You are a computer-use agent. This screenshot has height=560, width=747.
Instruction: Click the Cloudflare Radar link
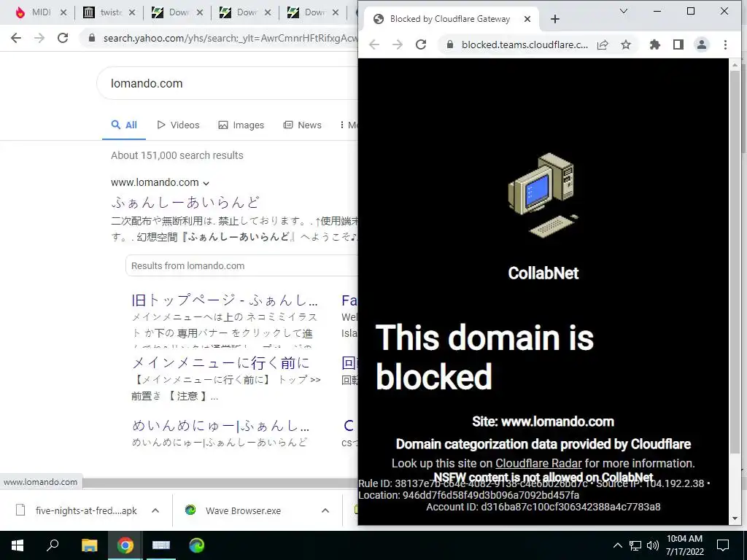click(538, 463)
